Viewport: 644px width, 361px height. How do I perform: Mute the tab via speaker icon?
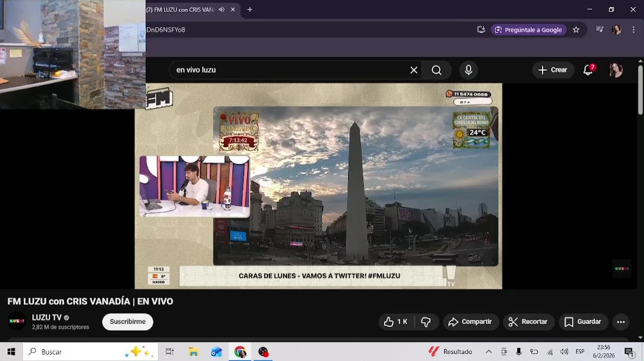[222, 10]
